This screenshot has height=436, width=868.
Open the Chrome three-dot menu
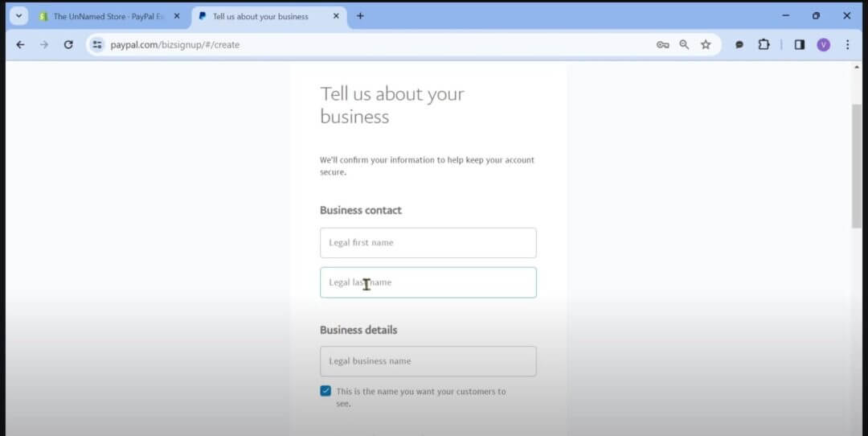pos(848,45)
